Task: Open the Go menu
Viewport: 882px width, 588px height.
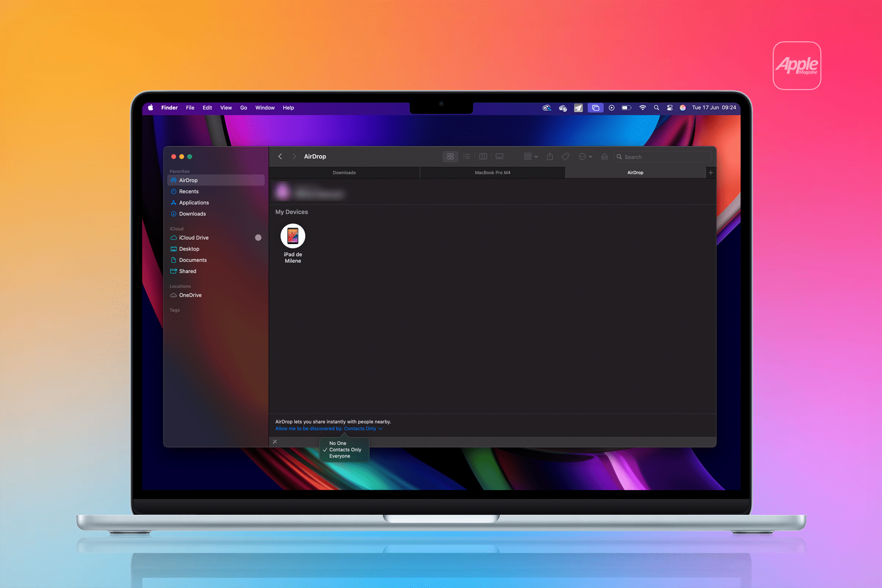Action: tap(243, 107)
